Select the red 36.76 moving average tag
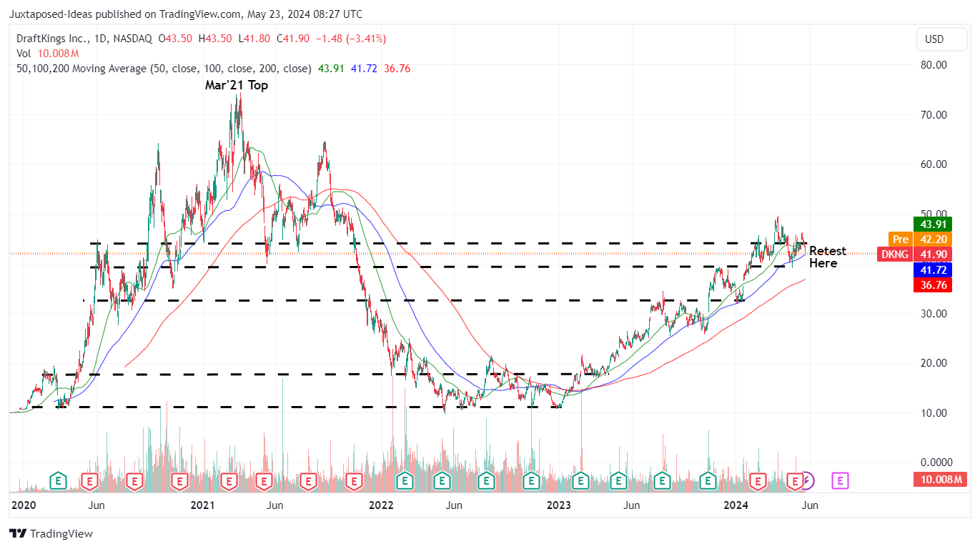 coord(932,285)
